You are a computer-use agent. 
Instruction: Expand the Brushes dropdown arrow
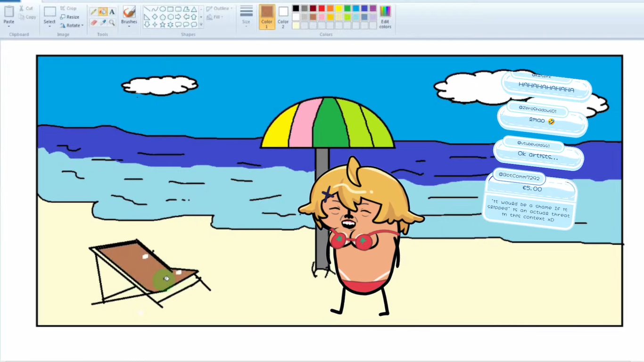[x=129, y=26]
